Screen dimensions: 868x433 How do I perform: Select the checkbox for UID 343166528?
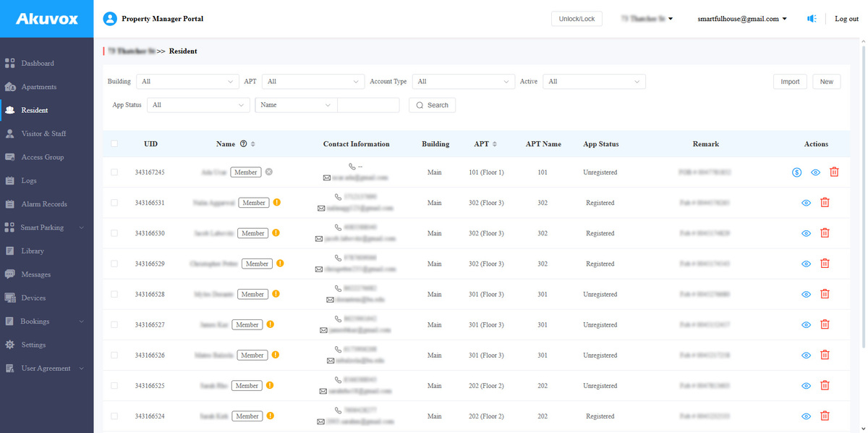click(114, 294)
